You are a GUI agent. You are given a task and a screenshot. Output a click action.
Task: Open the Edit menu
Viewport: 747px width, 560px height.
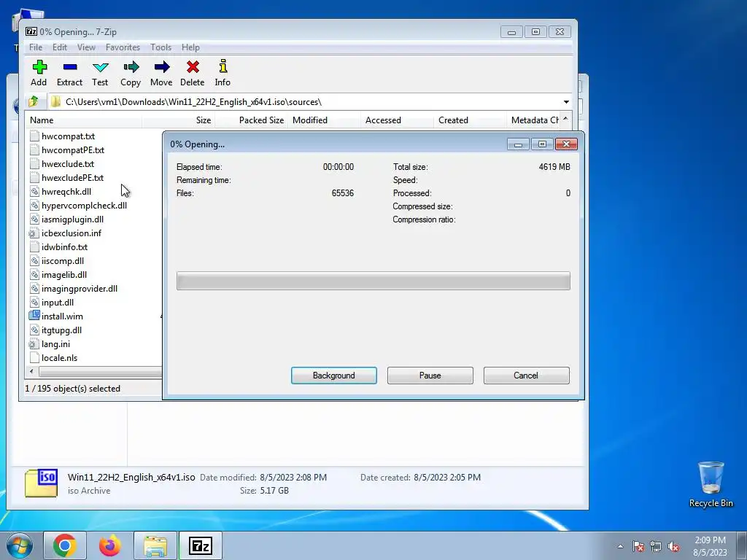pos(60,47)
